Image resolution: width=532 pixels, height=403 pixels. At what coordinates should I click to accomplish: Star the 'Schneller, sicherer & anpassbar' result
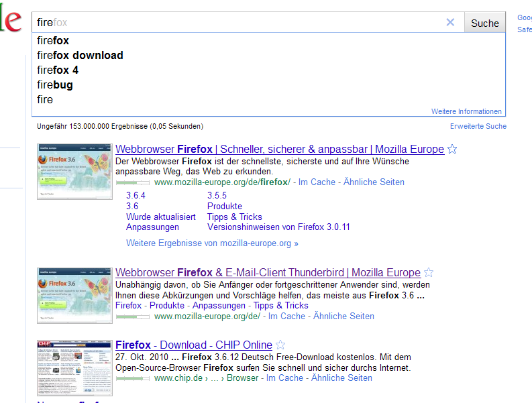tap(452, 150)
